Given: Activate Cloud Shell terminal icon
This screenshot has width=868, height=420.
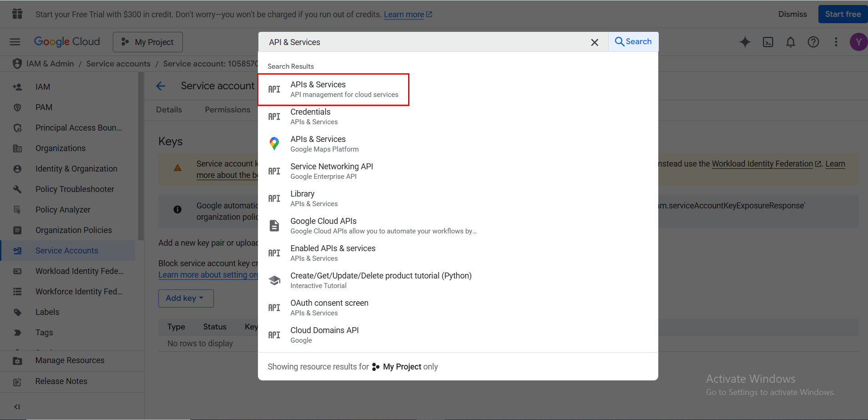Looking at the screenshot, I should [x=768, y=42].
